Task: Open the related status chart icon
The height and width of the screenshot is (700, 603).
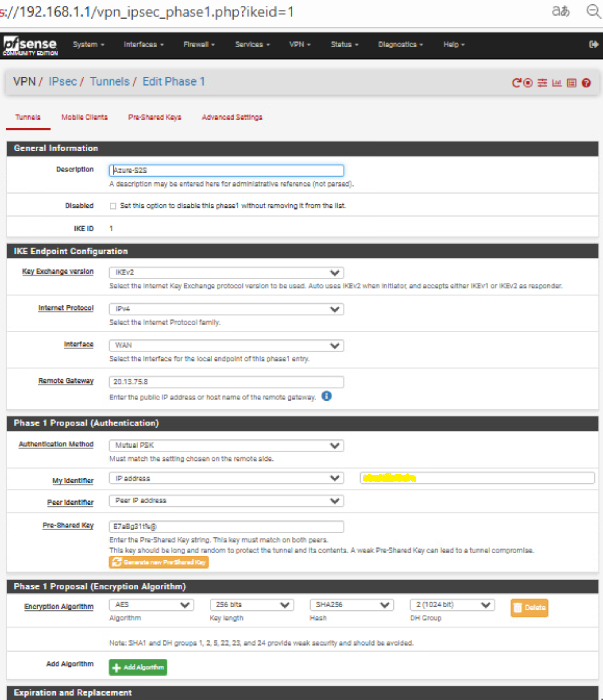Action: click(x=557, y=83)
